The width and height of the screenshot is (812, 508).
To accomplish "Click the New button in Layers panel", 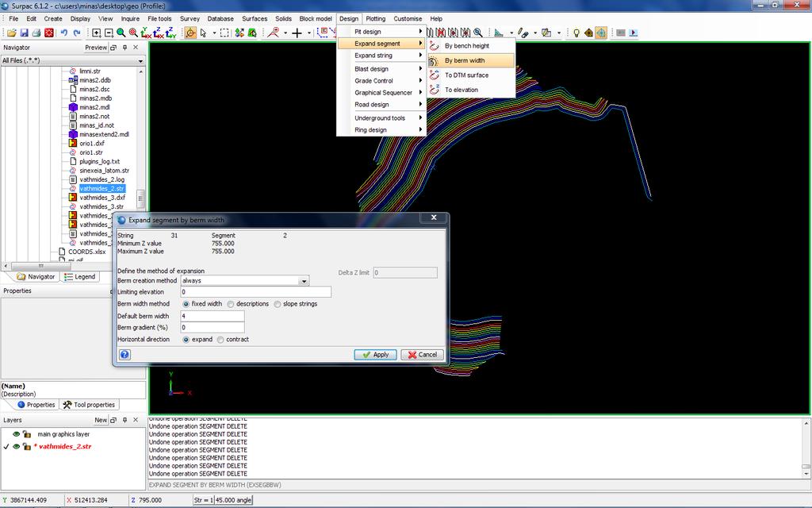I will [x=101, y=421].
